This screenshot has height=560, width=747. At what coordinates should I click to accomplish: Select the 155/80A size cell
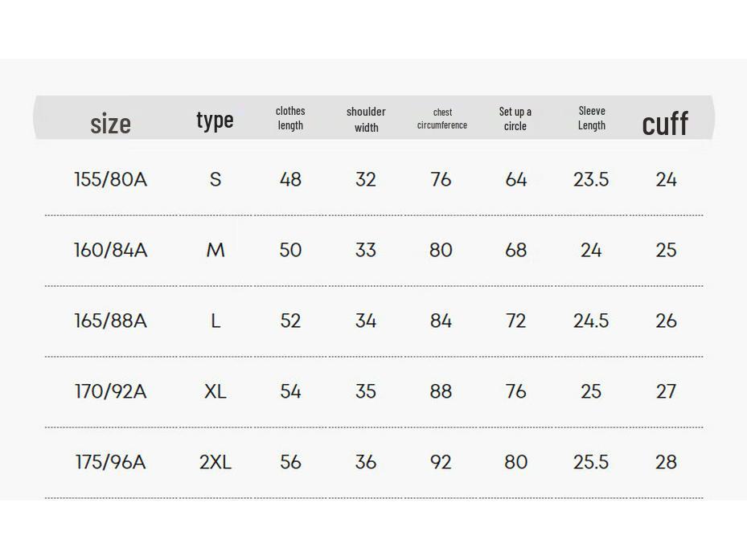tap(111, 179)
